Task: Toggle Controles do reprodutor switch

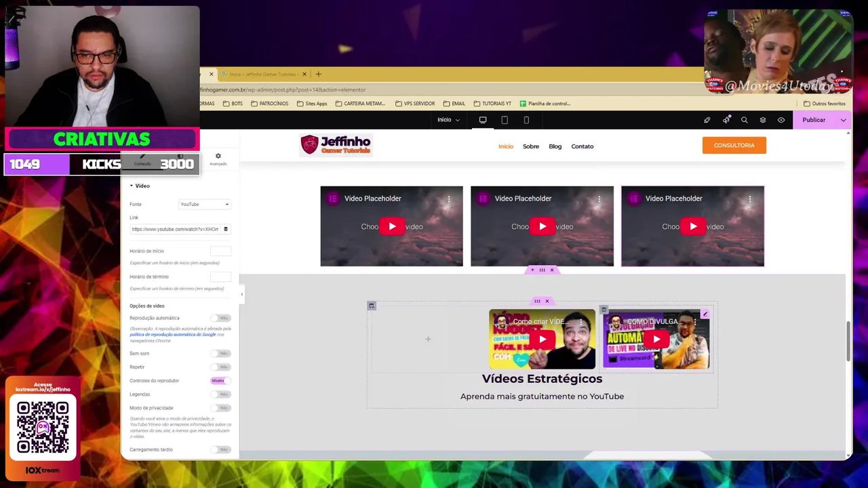Action: [x=220, y=380]
